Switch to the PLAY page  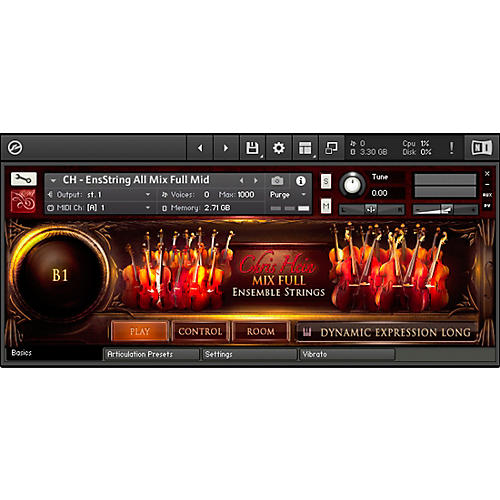tap(140, 331)
